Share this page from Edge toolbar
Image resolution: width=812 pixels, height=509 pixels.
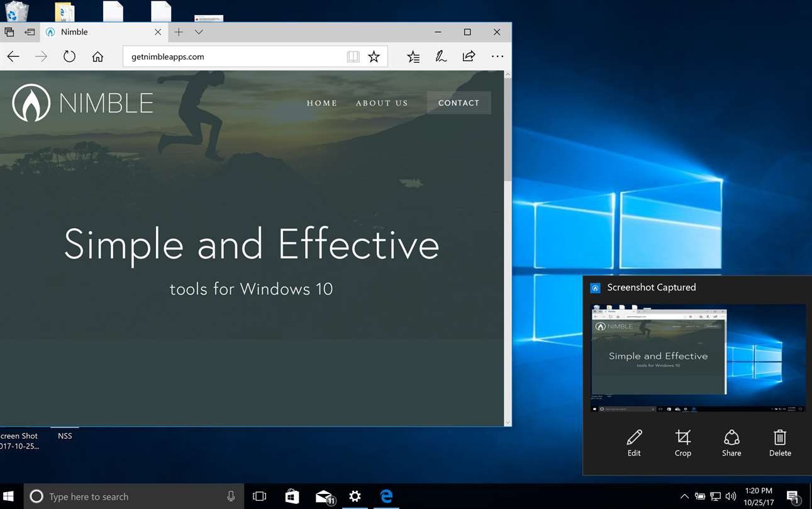click(469, 57)
